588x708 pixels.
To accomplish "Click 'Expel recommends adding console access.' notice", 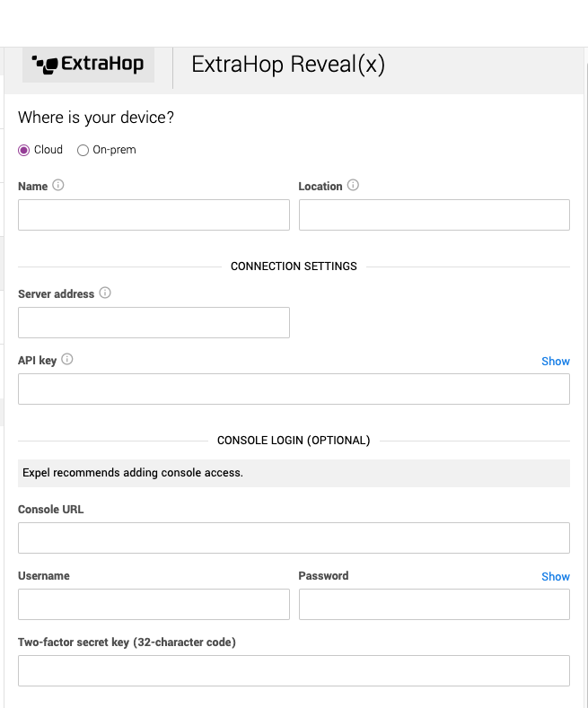I will click(294, 473).
